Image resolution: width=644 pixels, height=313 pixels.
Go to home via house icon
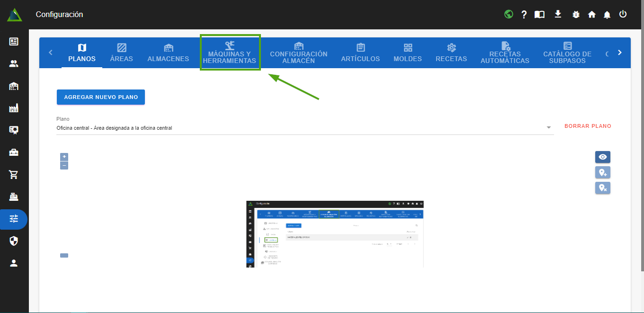[x=591, y=15]
